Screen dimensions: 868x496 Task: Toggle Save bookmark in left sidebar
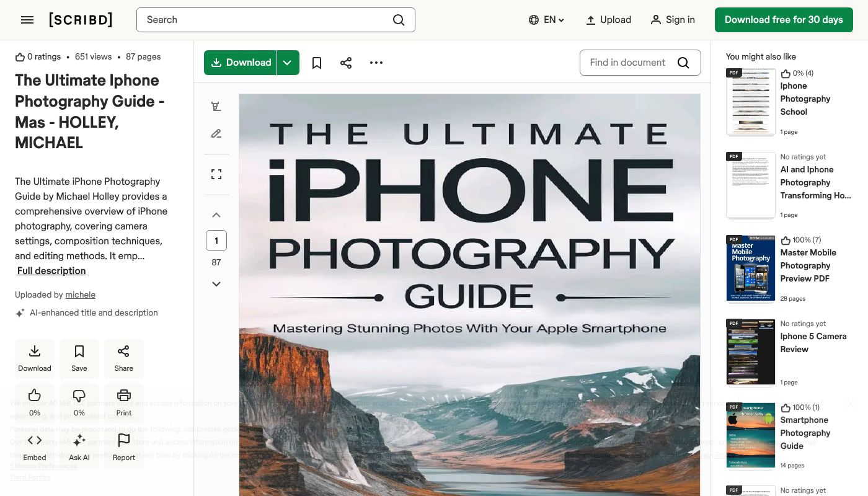(x=79, y=358)
